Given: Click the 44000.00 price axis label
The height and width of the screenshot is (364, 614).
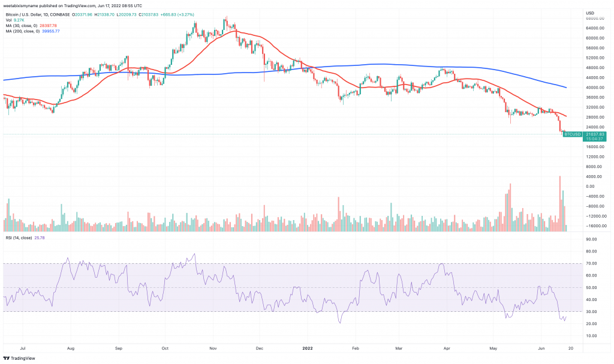Looking at the screenshot, I should (595, 77).
